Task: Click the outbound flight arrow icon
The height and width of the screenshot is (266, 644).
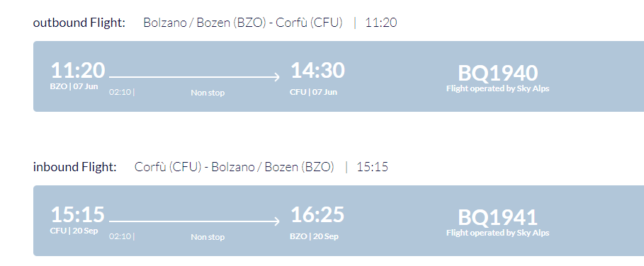Action: (194, 76)
